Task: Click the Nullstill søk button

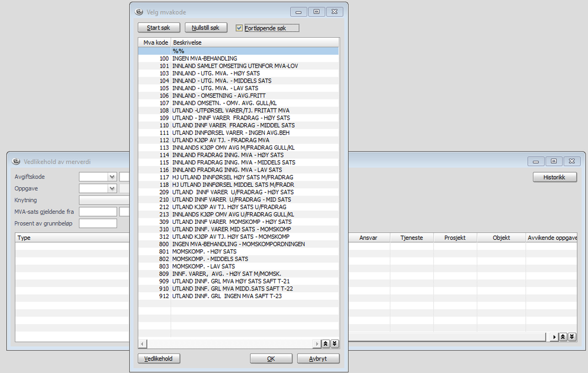Action: pos(206,28)
